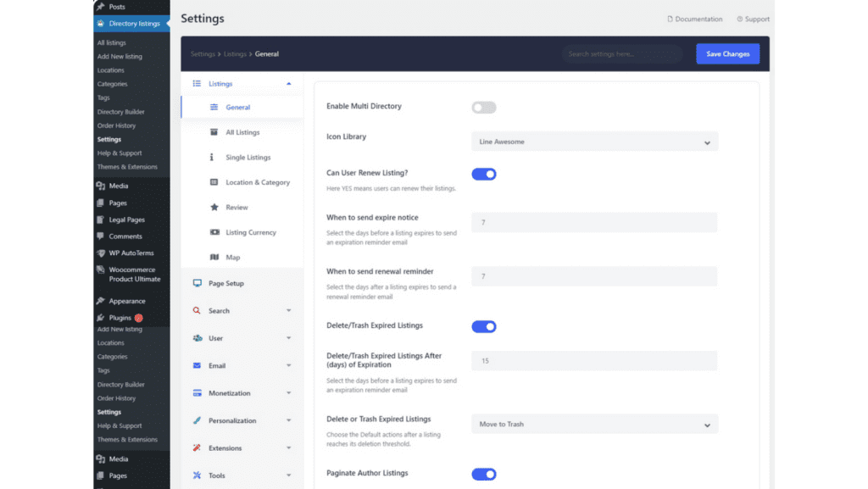
Task: Open Settings from the Directory listings menu
Action: point(109,139)
